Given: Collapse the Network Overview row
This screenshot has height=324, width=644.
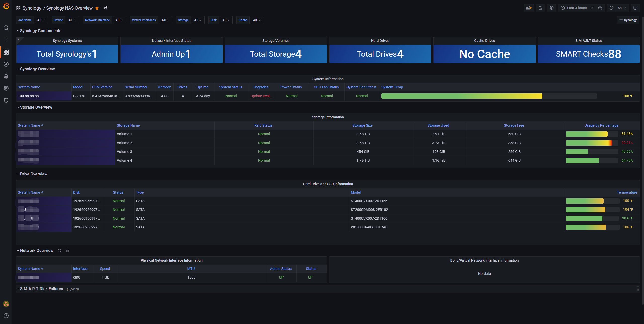Looking at the screenshot, I should coord(35,250).
